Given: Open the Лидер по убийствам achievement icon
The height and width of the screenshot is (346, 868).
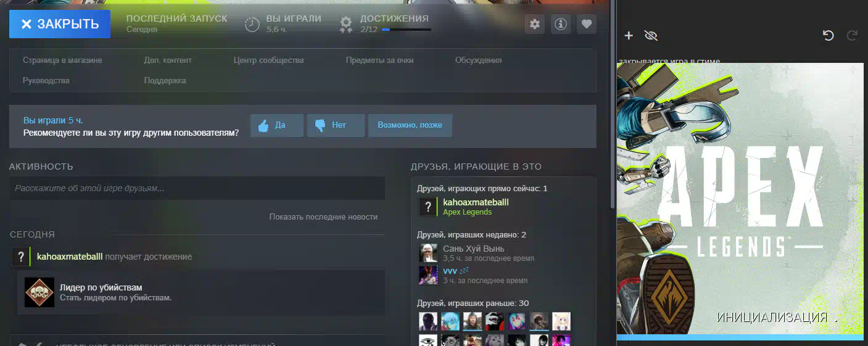Looking at the screenshot, I should tap(39, 292).
